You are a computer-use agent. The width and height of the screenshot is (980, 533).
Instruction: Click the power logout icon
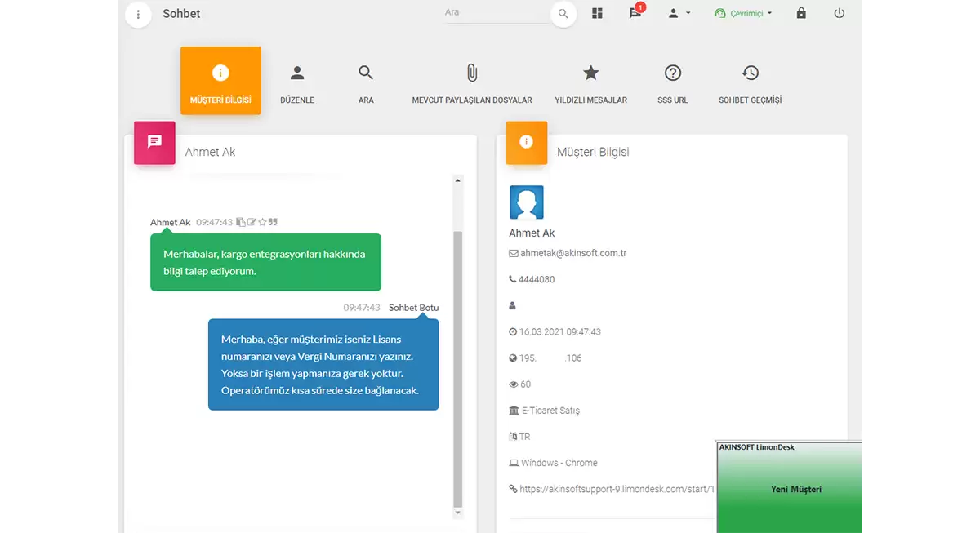point(840,14)
